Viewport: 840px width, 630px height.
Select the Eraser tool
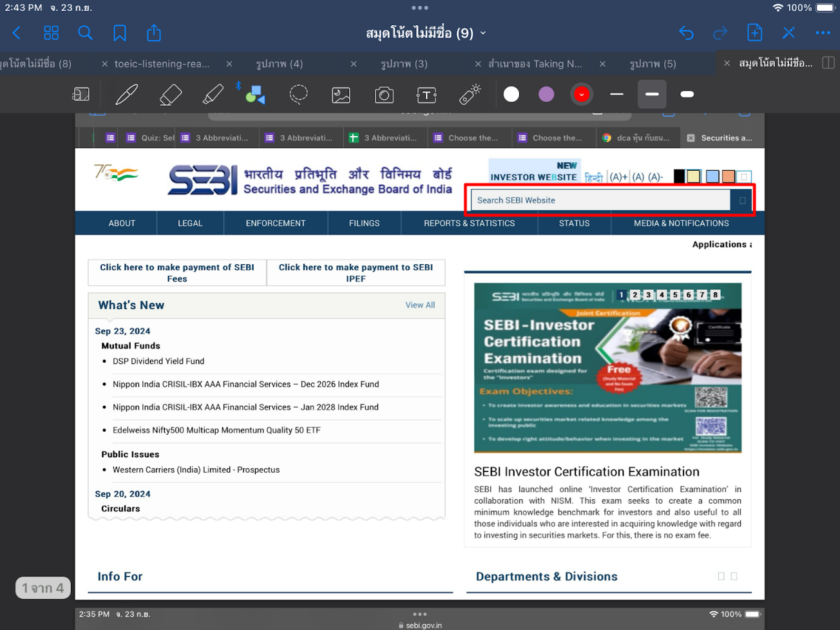[x=170, y=95]
